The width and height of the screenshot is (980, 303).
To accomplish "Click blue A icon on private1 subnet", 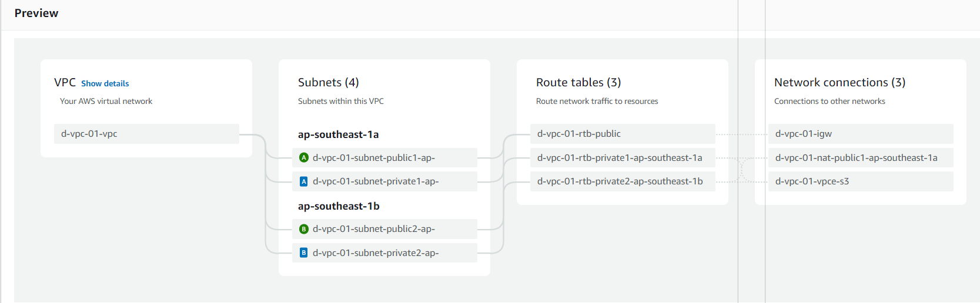I will (x=304, y=181).
